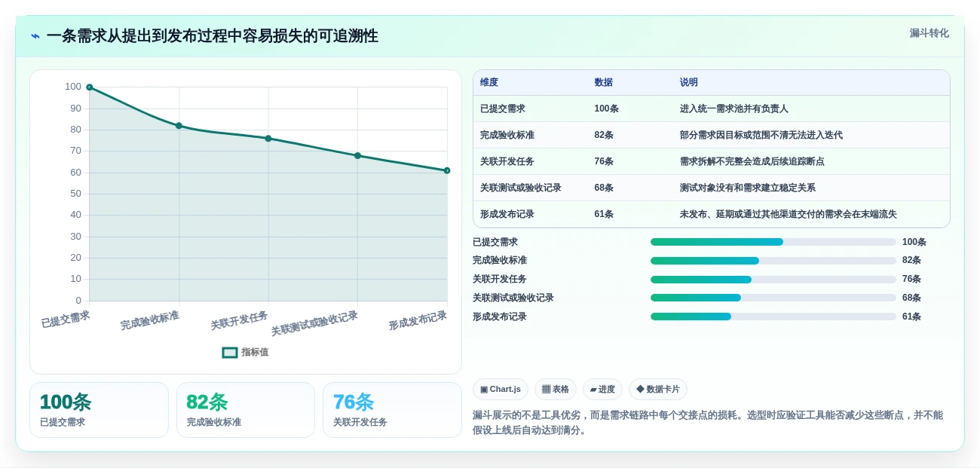Select the Chart.js tag chip
Viewport: 980px width, 468px height.
point(501,390)
